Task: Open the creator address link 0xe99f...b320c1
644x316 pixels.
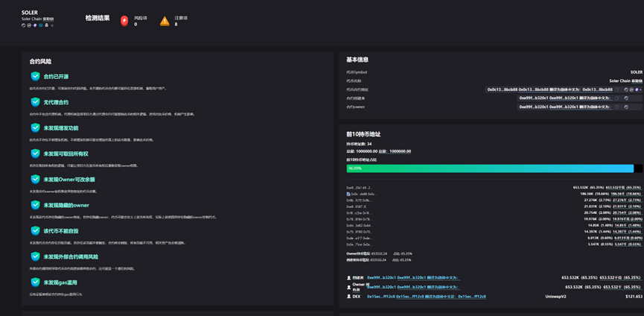Action: (x=381, y=278)
